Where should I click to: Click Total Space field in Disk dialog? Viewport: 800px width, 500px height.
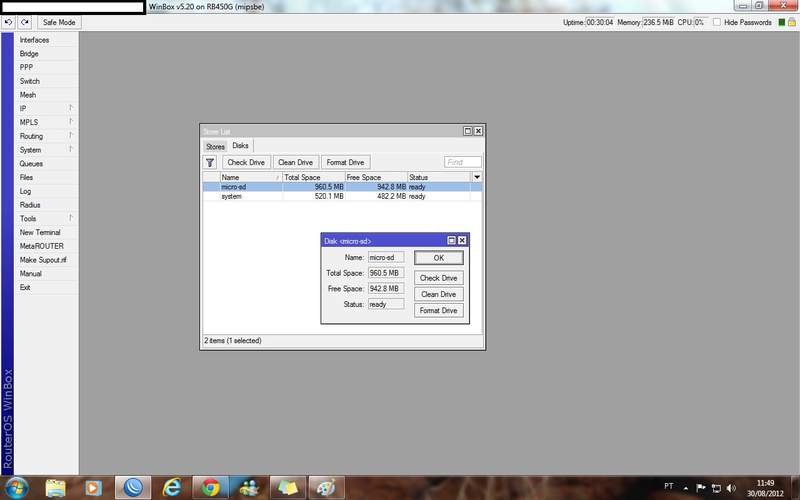coord(386,273)
